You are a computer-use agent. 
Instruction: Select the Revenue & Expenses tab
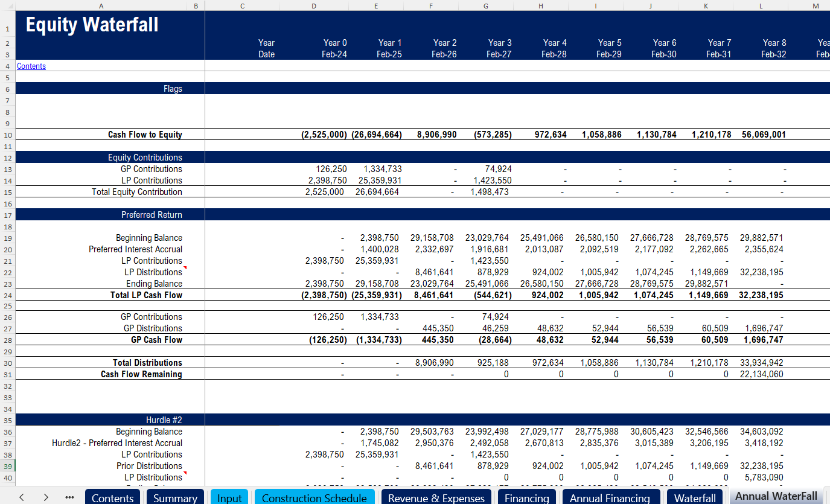pos(436,497)
